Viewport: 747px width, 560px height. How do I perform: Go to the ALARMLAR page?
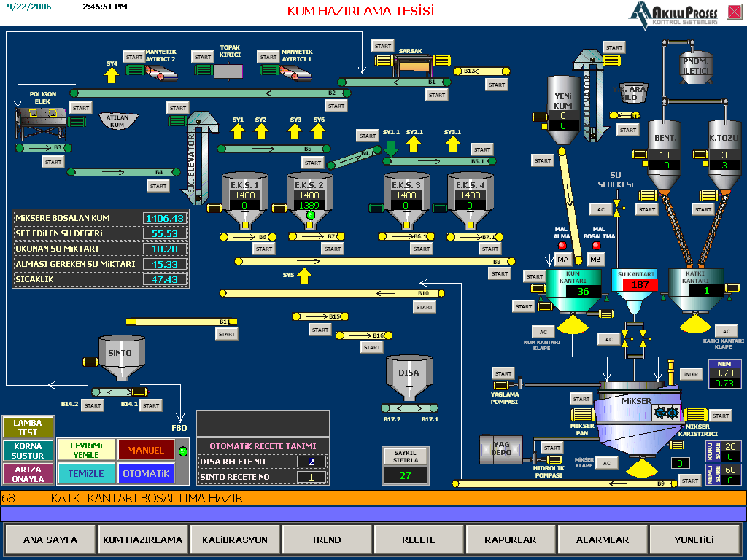602,540
